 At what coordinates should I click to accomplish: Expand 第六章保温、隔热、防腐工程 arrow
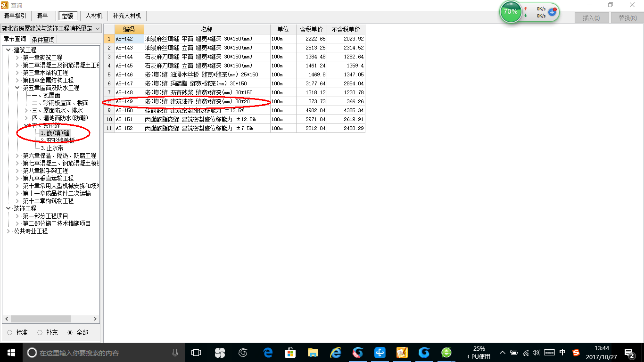[17, 156]
